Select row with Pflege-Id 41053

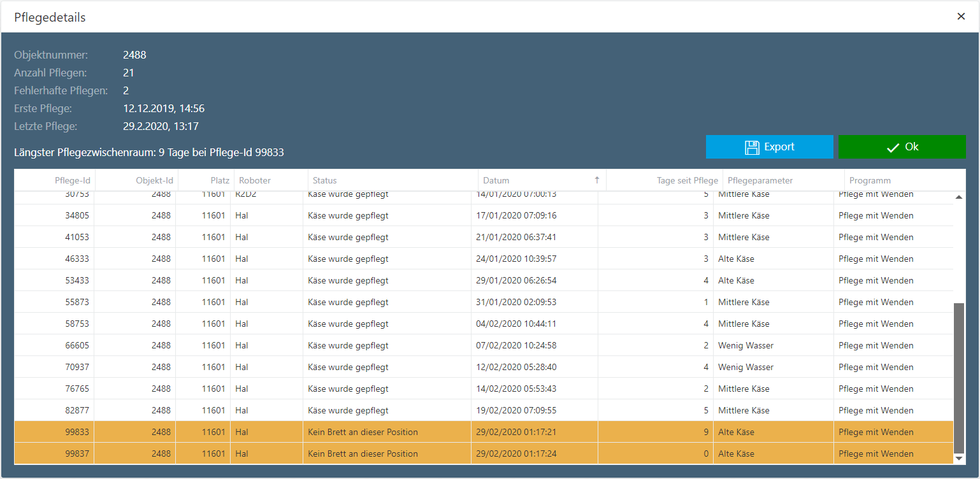[x=484, y=237]
